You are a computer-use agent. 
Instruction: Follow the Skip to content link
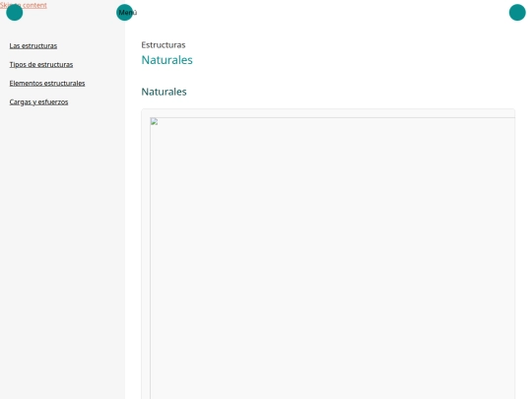tap(24, 5)
